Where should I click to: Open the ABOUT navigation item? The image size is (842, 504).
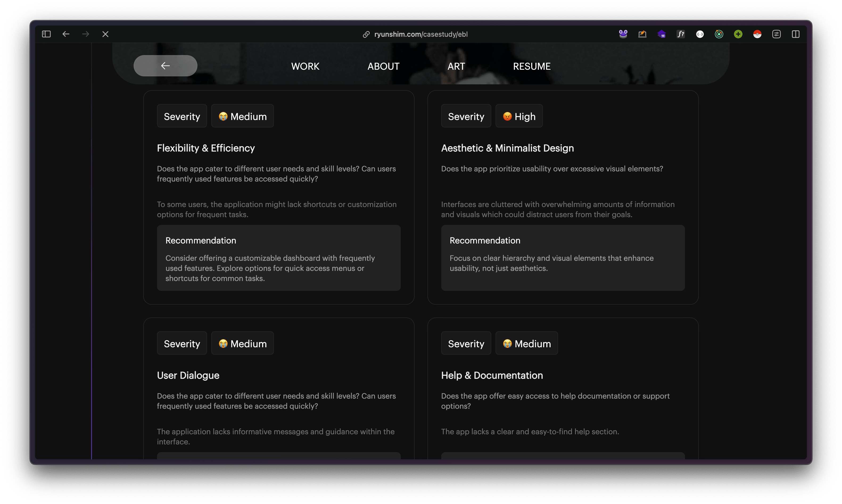click(383, 66)
